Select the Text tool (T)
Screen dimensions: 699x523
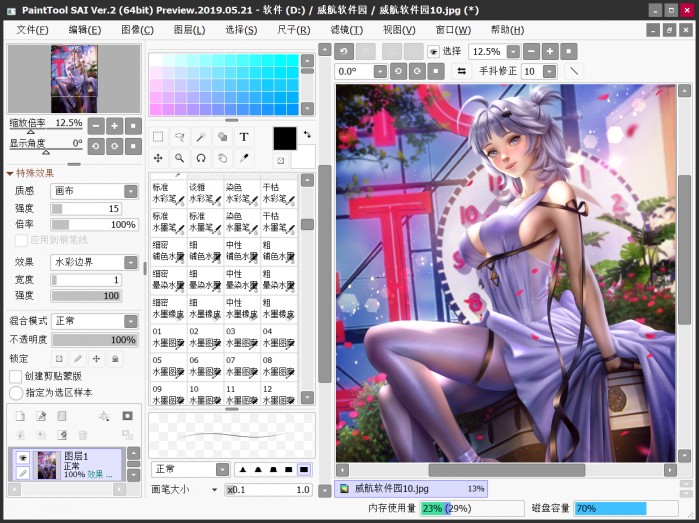(244, 137)
